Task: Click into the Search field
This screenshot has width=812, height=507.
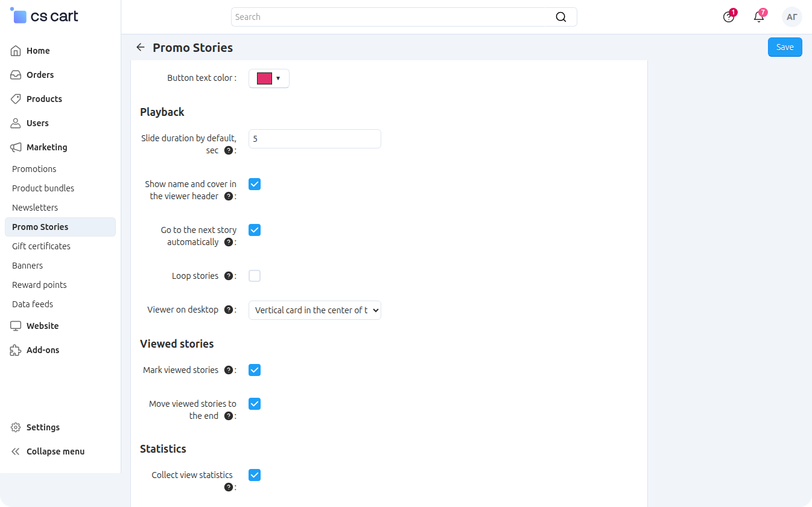Action: click(404, 17)
